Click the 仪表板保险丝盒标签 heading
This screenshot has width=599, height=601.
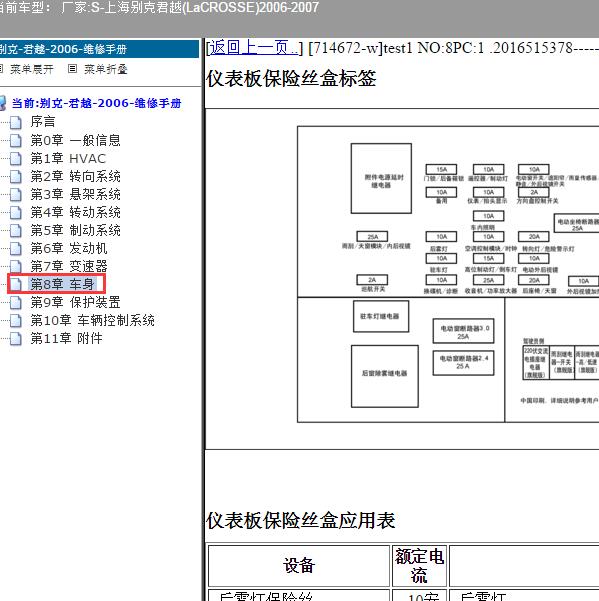tap(291, 79)
